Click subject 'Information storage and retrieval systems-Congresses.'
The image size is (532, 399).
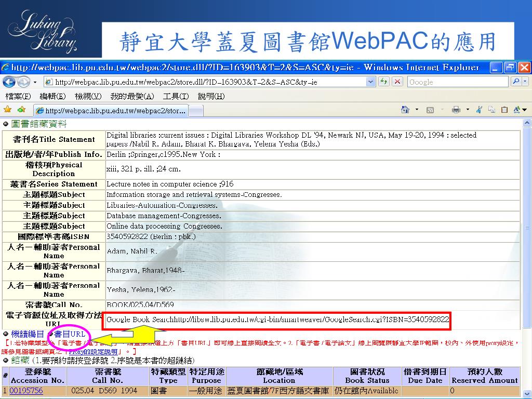194,195
